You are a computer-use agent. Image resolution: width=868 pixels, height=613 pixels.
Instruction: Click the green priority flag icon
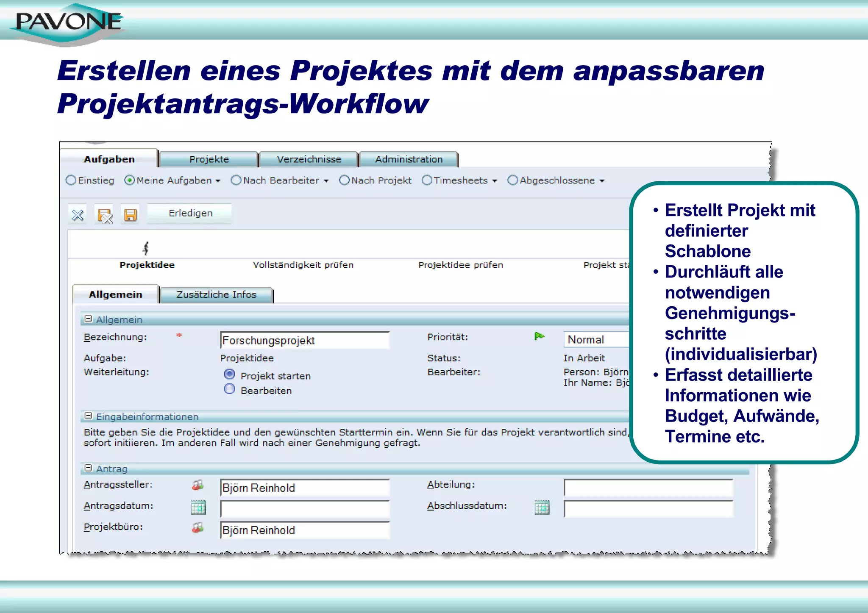click(x=539, y=336)
